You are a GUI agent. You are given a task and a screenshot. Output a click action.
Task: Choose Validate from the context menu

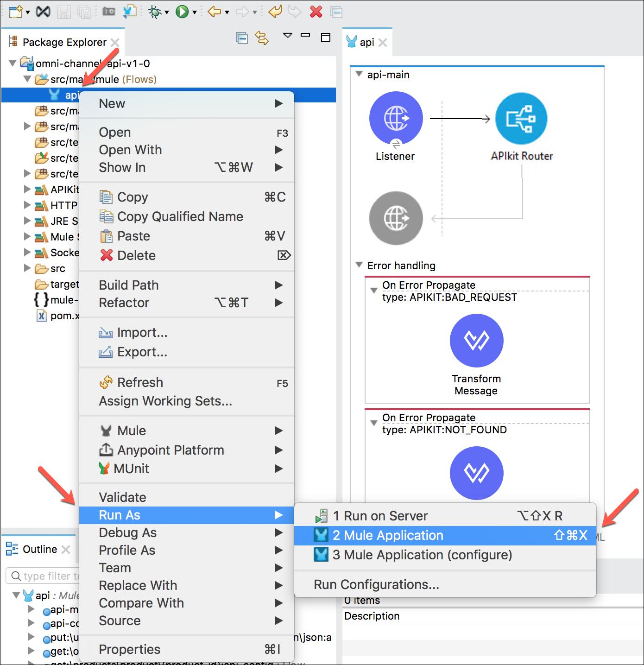click(x=187, y=497)
